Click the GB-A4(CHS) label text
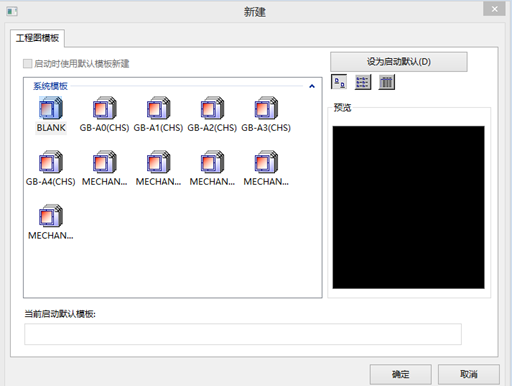This screenshot has width=512, height=386. click(x=51, y=182)
